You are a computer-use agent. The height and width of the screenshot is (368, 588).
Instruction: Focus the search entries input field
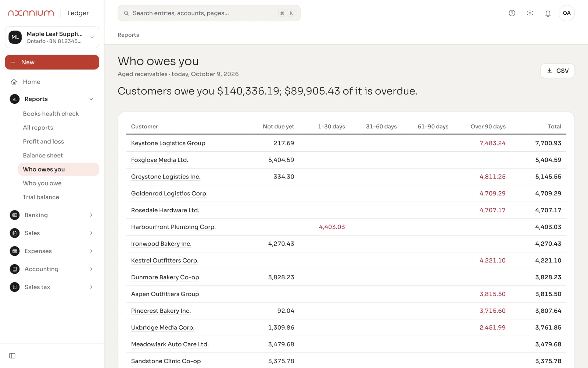(209, 13)
